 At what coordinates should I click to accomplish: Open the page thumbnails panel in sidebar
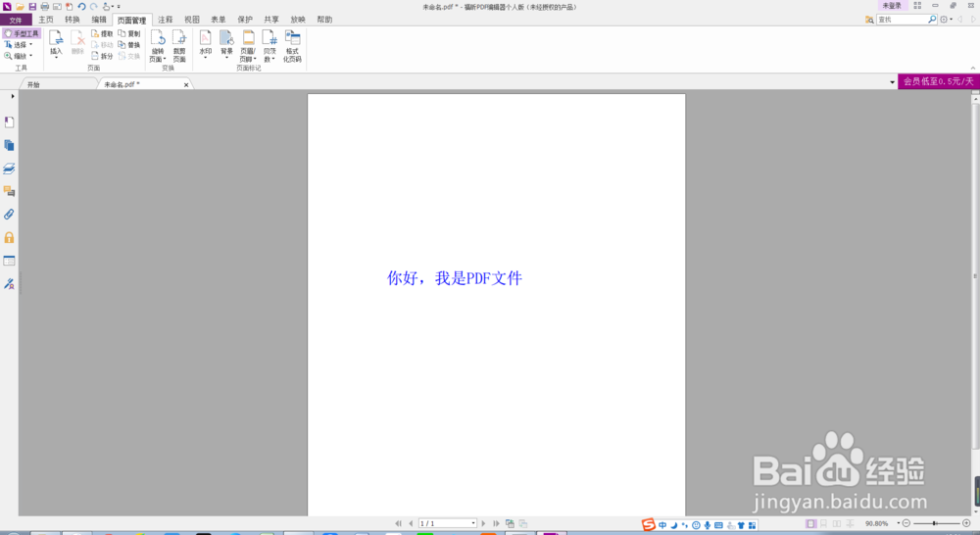pyautogui.click(x=10, y=146)
